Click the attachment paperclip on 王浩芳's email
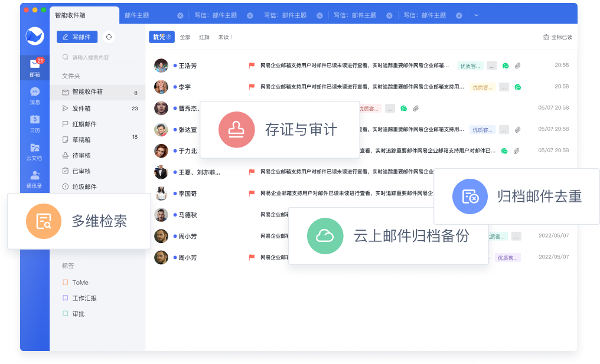Image resolution: width=600 pixels, height=364 pixels. (517, 65)
